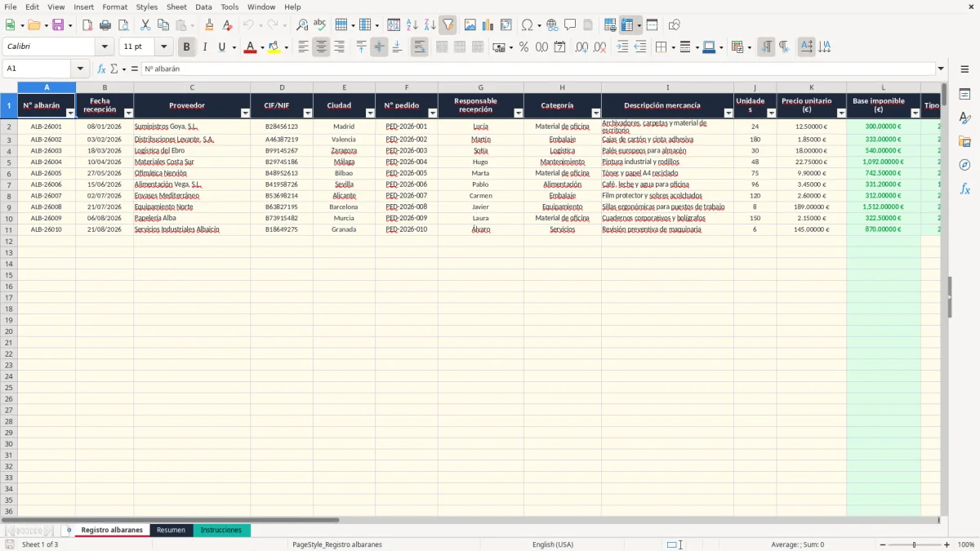Sort ascending with A-Z icon
The image size is (980, 551).
(x=412, y=25)
